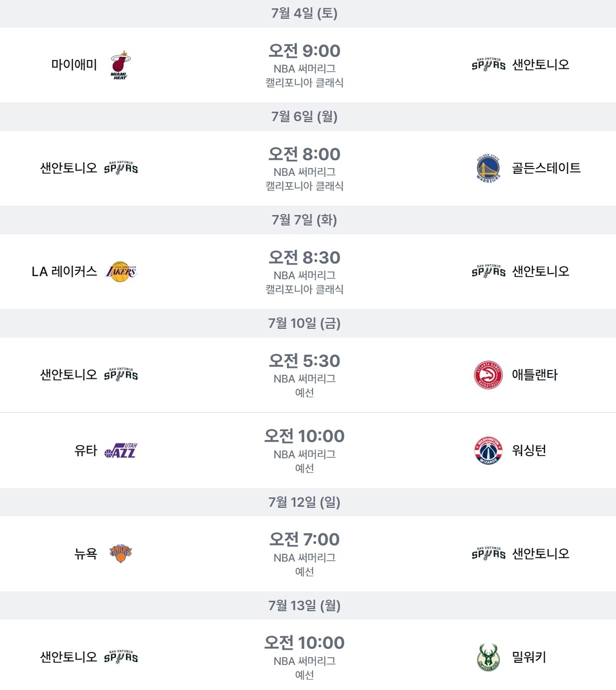Click the Milwaukee Bucks logo

(488, 657)
